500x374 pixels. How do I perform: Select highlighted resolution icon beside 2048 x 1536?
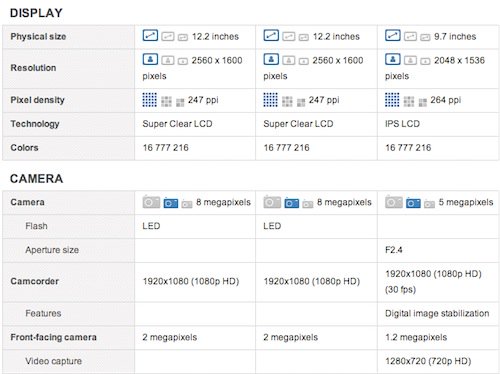(393, 59)
